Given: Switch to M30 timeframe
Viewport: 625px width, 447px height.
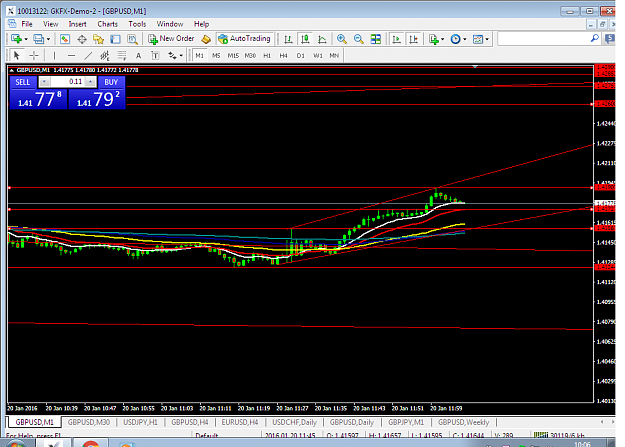Looking at the screenshot, I should (x=250, y=55).
